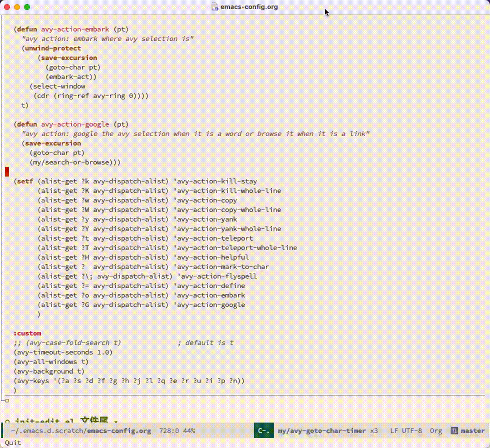
Task: Click the :custom keyword
Action: 27,333
